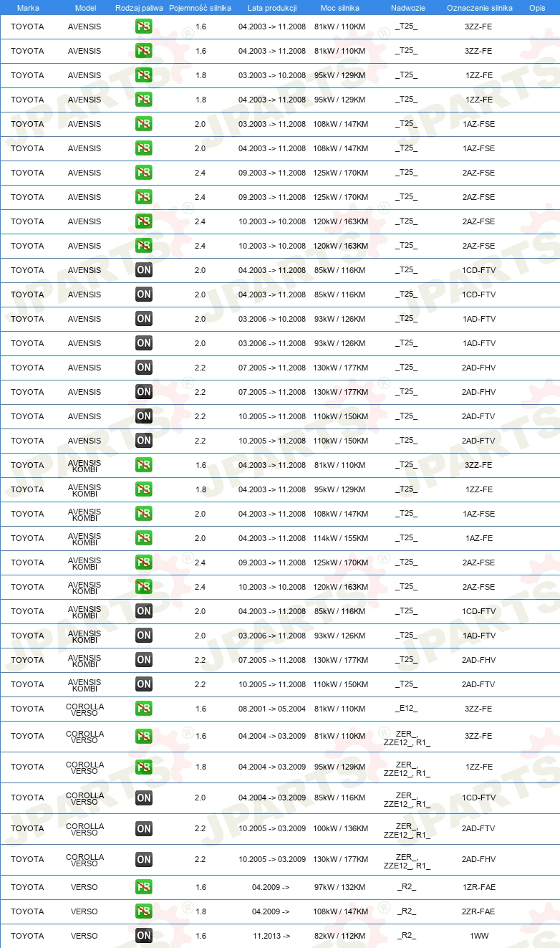Viewport: 560px width, 948px height.
Task: Select the 97kW / 132KM power cell
Action: pos(341,887)
